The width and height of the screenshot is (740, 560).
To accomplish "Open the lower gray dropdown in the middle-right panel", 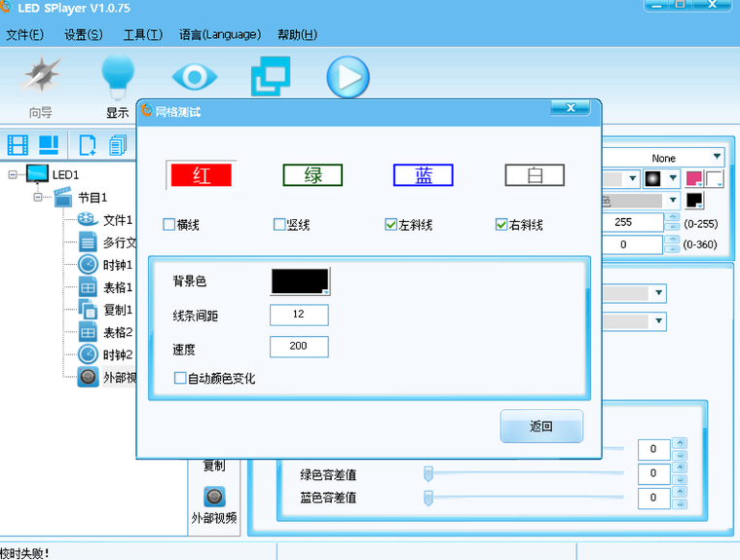I will [x=659, y=321].
